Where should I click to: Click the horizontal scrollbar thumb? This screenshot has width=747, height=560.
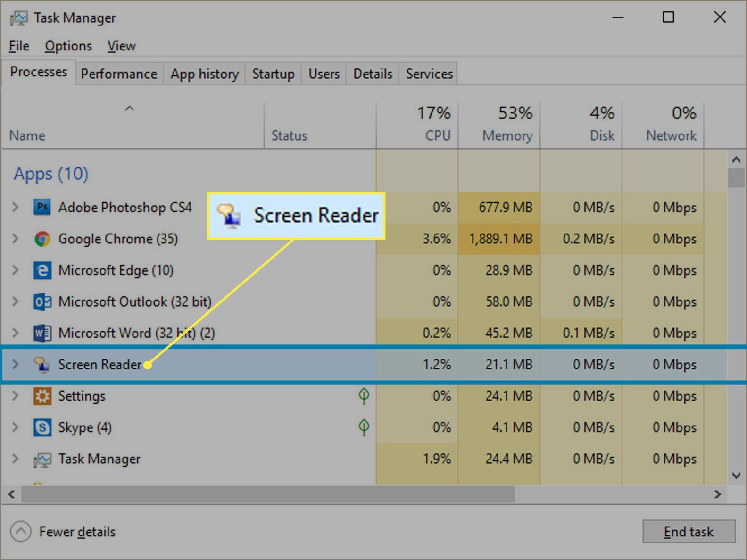(x=268, y=494)
